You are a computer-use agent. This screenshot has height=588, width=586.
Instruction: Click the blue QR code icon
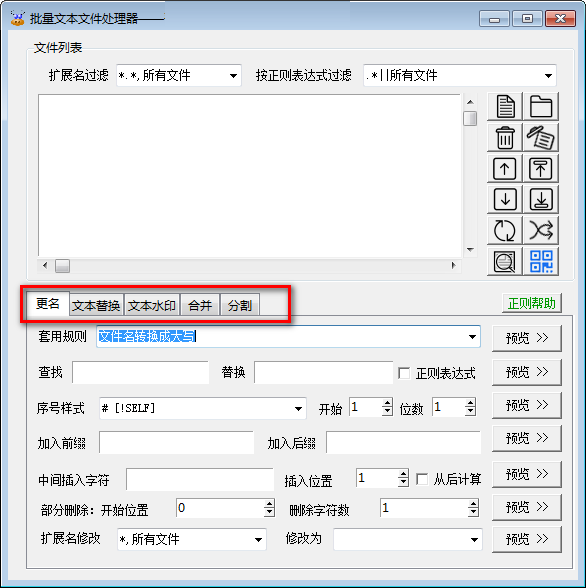(541, 261)
